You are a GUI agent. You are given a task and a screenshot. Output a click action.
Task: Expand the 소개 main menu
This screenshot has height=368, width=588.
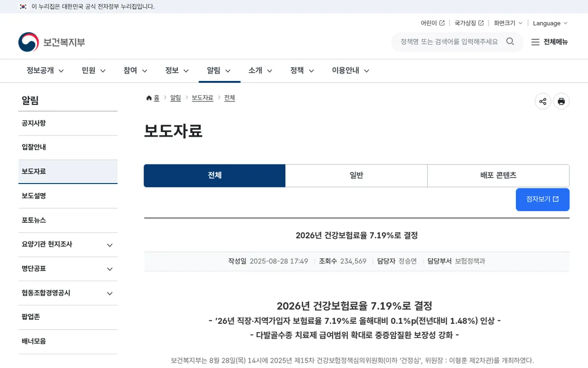pos(261,71)
